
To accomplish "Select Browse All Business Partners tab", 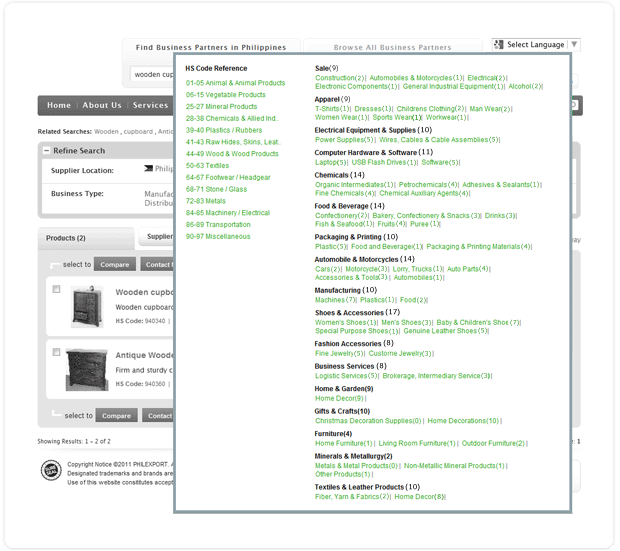I will [392, 47].
